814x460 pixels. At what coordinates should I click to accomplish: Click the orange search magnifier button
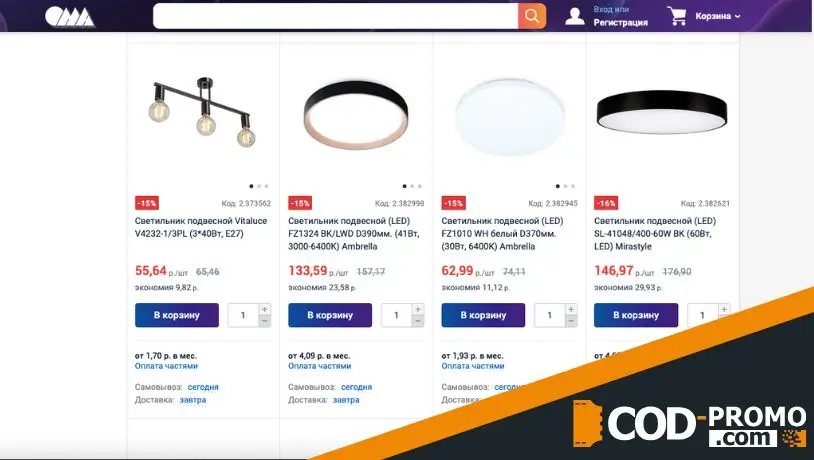(532, 16)
